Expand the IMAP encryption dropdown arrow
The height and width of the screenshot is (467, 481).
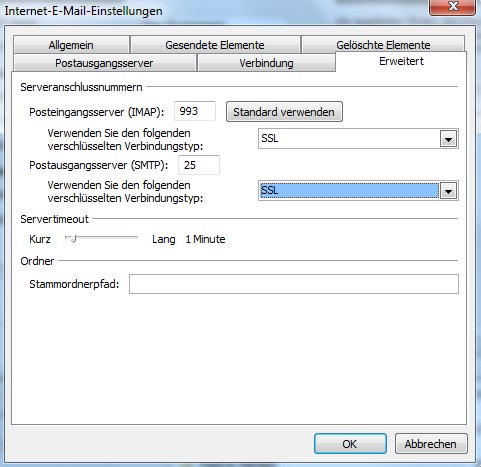click(449, 139)
